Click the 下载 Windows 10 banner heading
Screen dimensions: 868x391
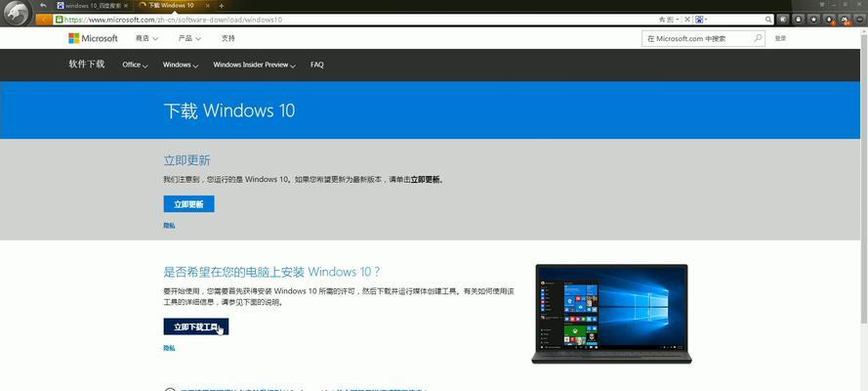[229, 110]
